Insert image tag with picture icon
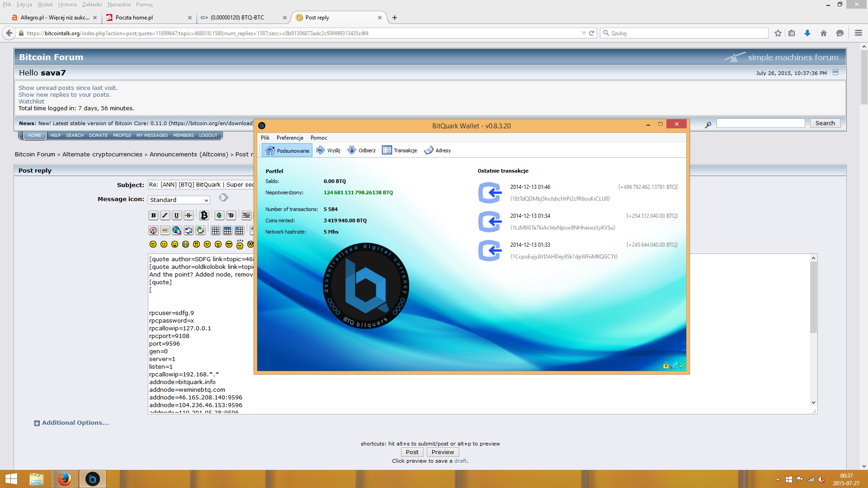The width and height of the screenshot is (868, 488). tap(165, 230)
